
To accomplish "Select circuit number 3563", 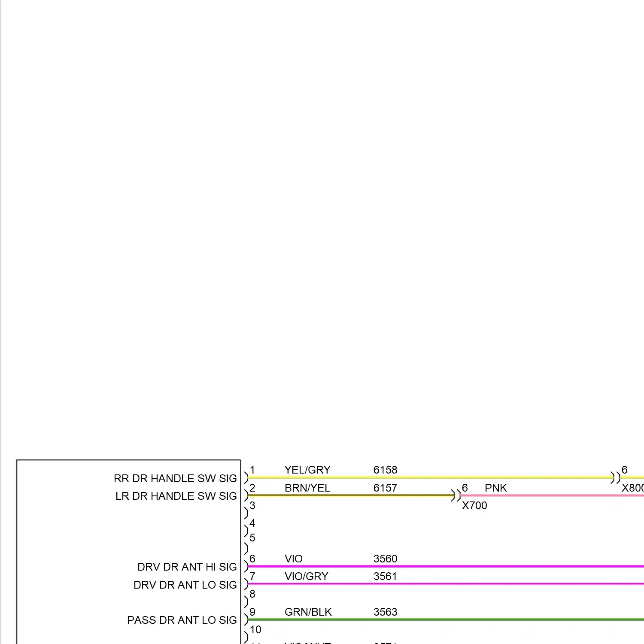I will point(385,612).
